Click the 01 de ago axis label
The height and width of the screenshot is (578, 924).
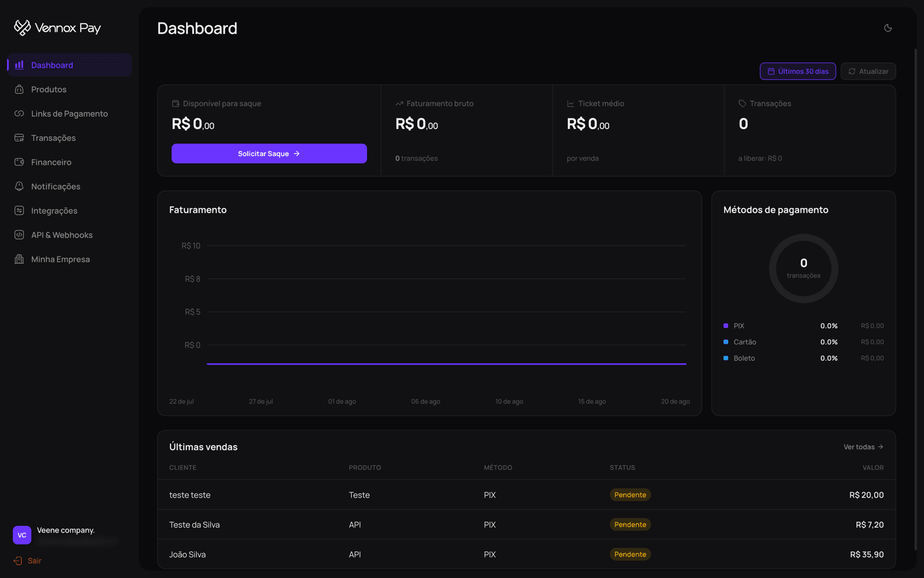click(342, 401)
